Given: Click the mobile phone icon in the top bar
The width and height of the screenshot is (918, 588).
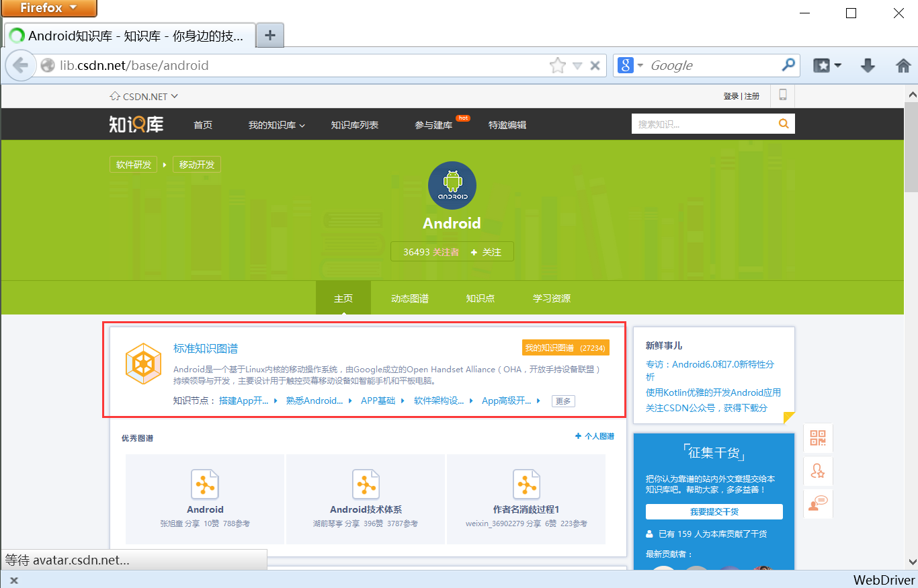Looking at the screenshot, I should click(x=783, y=95).
